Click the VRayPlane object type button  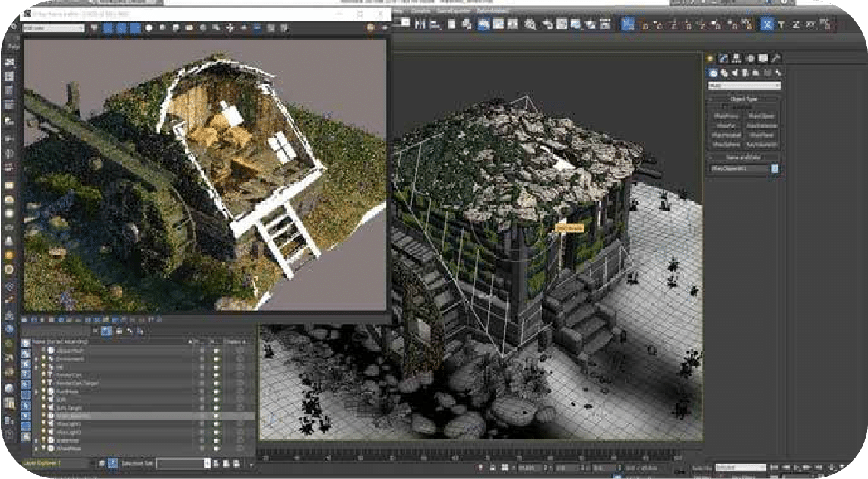tap(762, 135)
